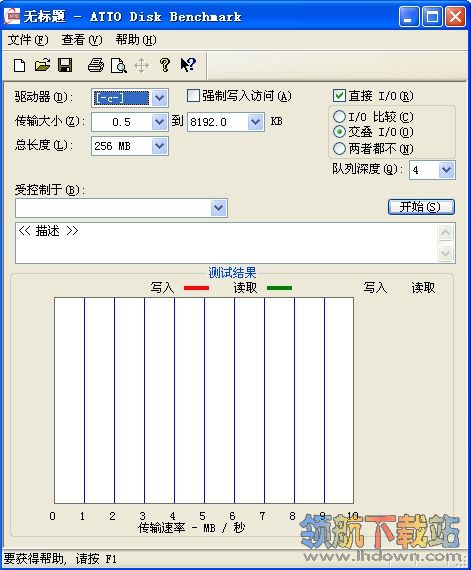Click the 传输速率 - MB / 秒 axis label
This screenshot has height=570, width=471.
pos(192,527)
